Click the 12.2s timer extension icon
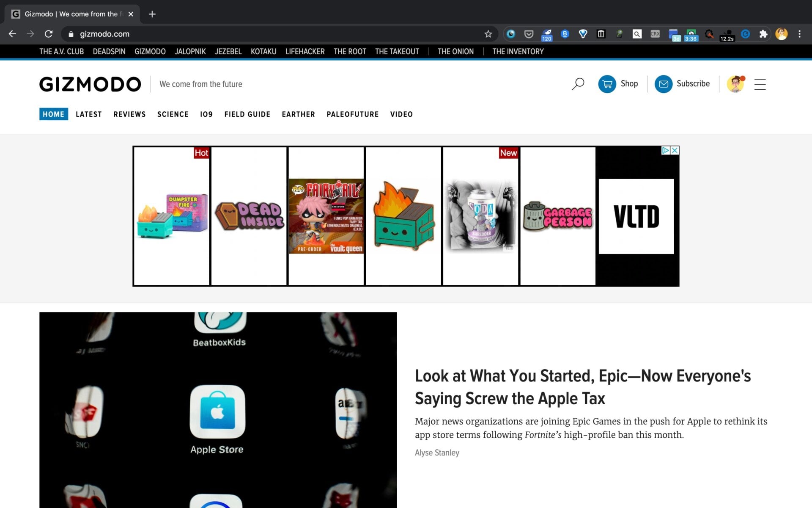 (727, 34)
